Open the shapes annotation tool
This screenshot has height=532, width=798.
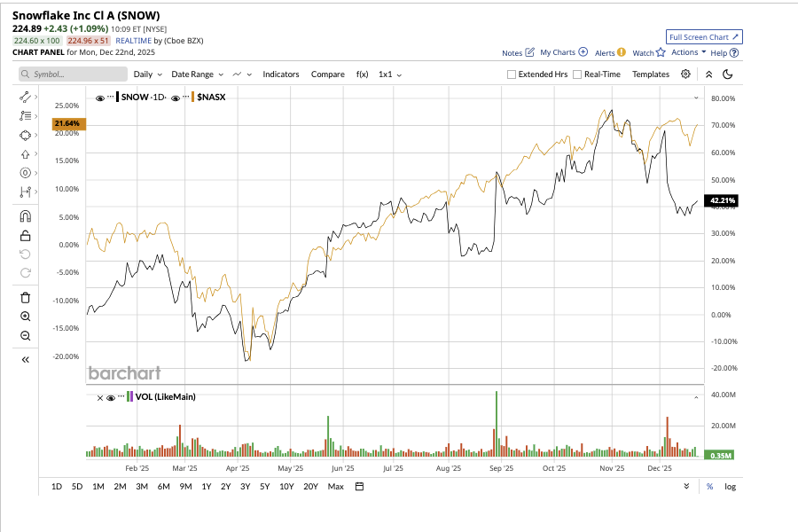(x=24, y=135)
